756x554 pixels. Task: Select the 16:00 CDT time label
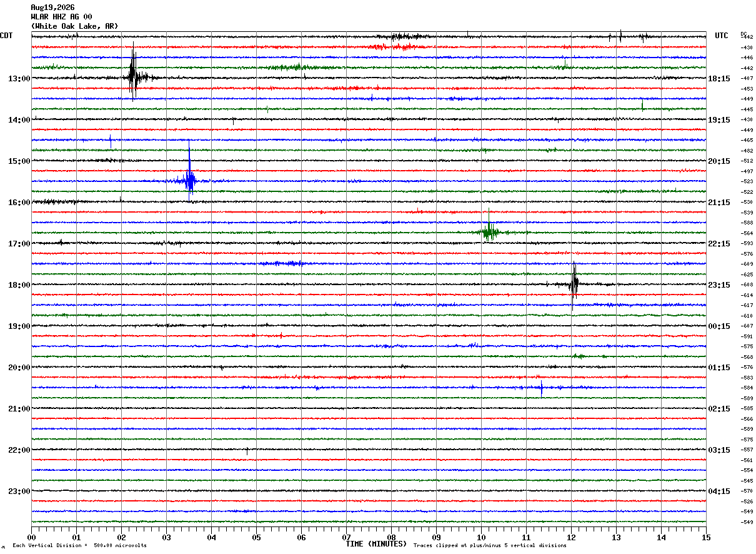click(19, 203)
